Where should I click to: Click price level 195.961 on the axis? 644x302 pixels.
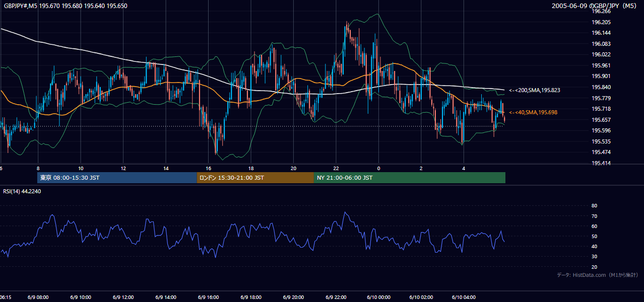[x=601, y=65]
